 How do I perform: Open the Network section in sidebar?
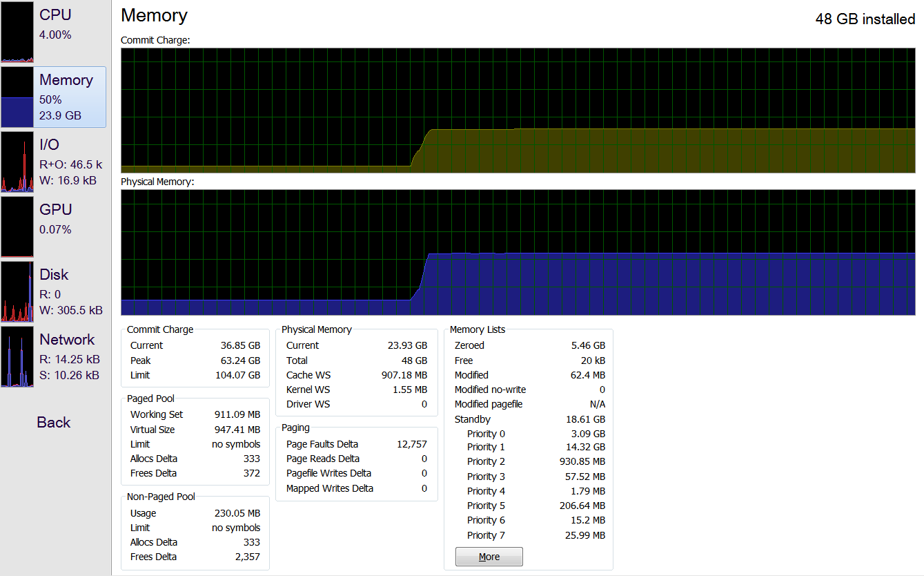point(53,356)
